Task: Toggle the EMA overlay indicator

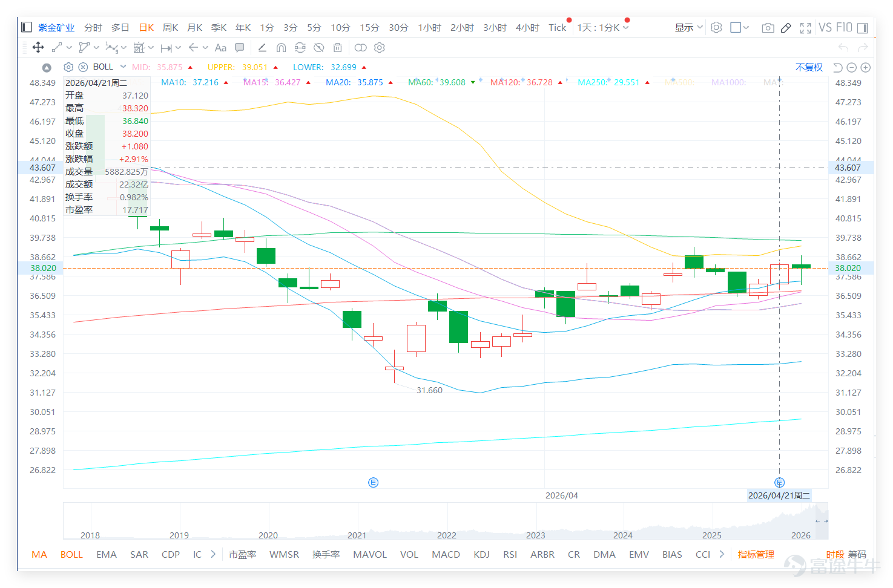Action: [x=107, y=554]
